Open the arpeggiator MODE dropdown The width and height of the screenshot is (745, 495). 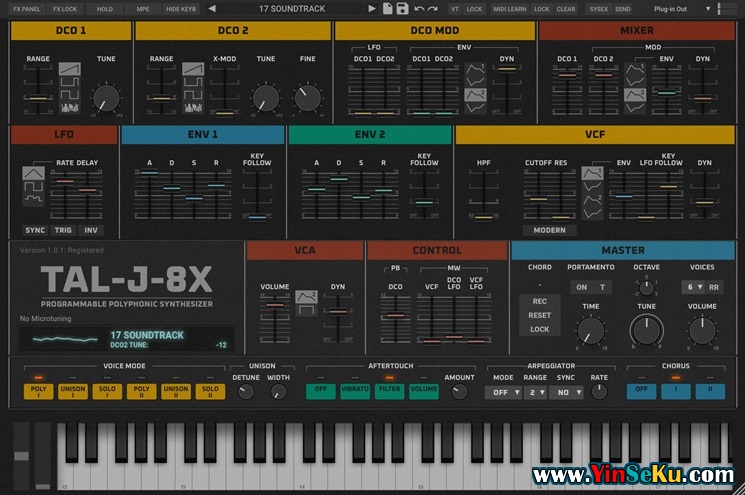point(502,392)
